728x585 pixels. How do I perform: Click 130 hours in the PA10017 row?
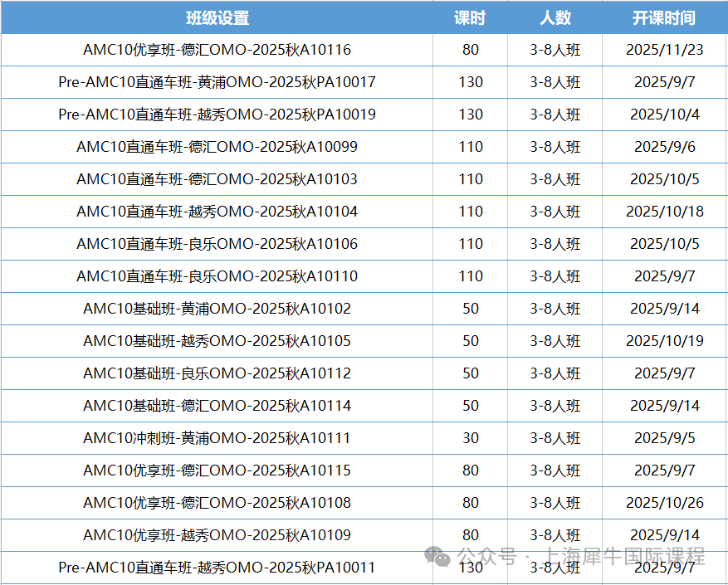pos(471,82)
